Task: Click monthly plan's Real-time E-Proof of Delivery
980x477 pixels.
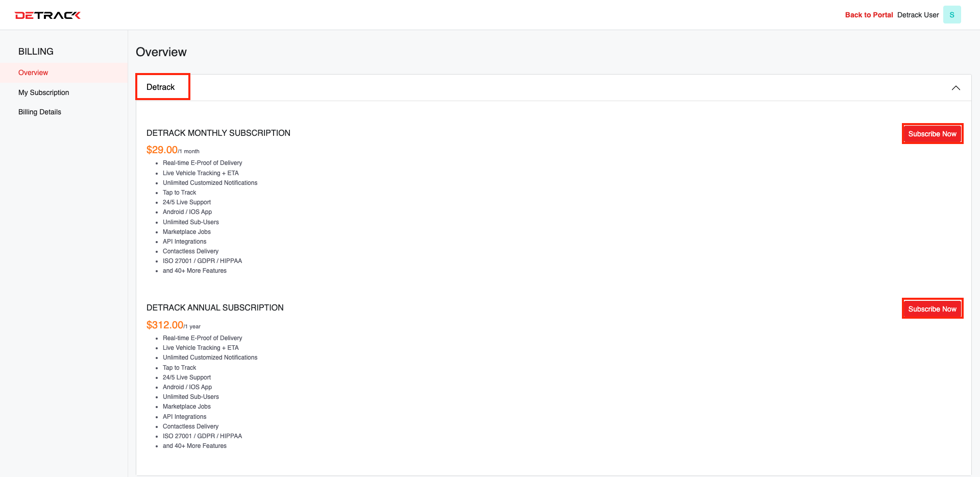Action: (202, 163)
